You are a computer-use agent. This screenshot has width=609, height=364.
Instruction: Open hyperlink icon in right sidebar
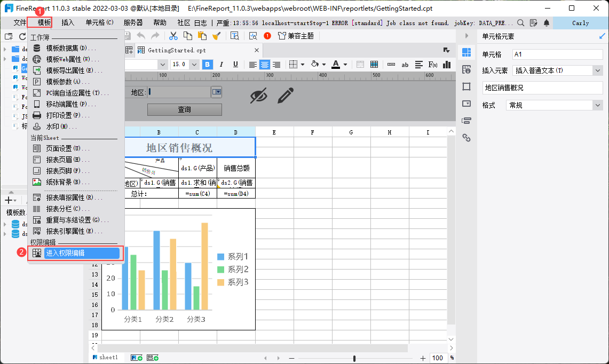coord(466,138)
